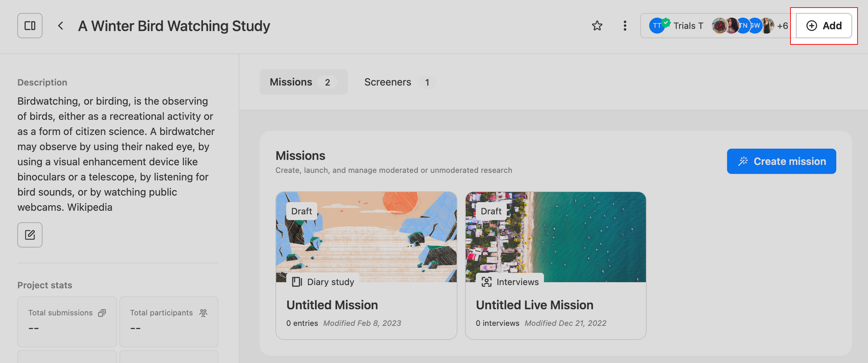This screenshot has width=868, height=363.
Task: Go back using the left chevron
Action: [x=61, y=26]
